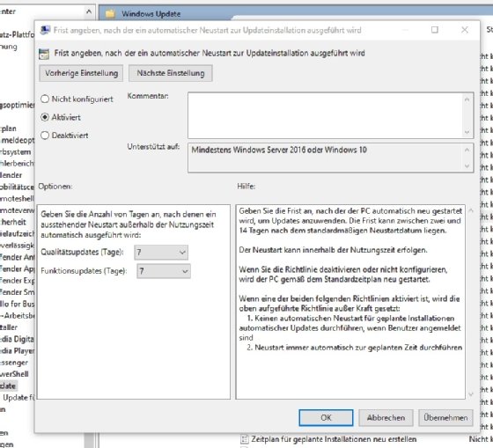This screenshot has height=448, width=493.
Task: Click the Hilfe description text area
Action: point(350,302)
